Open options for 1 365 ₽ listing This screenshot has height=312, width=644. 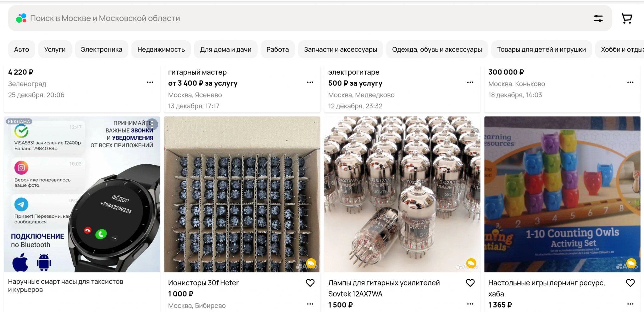click(x=630, y=304)
